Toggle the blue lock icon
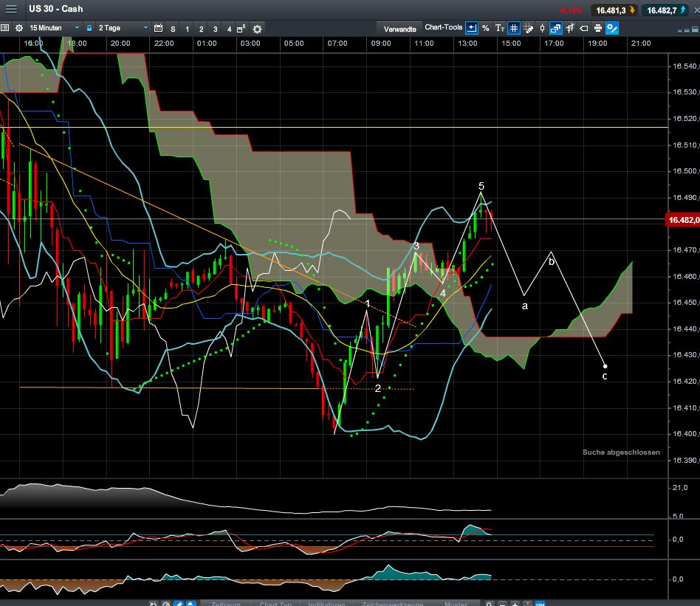Image resolution: width=700 pixels, height=606 pixels. coord(89,28)
